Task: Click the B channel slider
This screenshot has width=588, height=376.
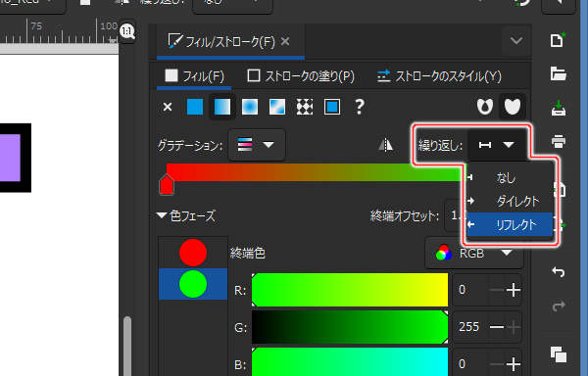Action: [x=350, y=361]
